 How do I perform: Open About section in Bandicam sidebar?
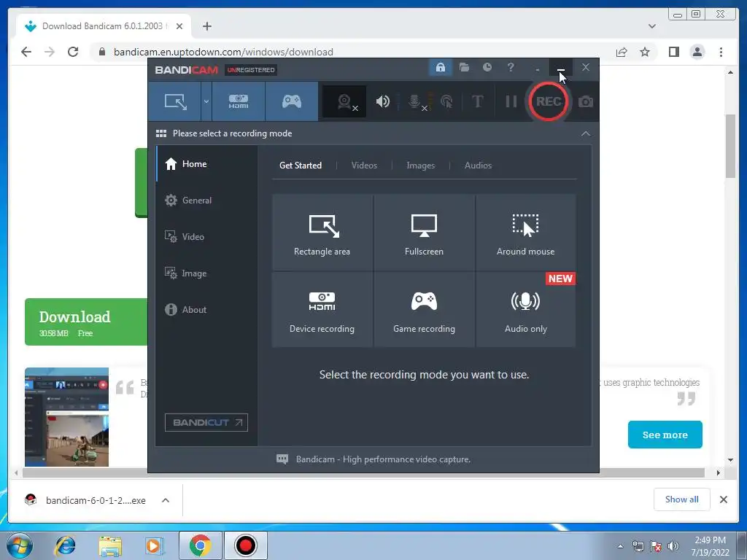click(206, 309)
